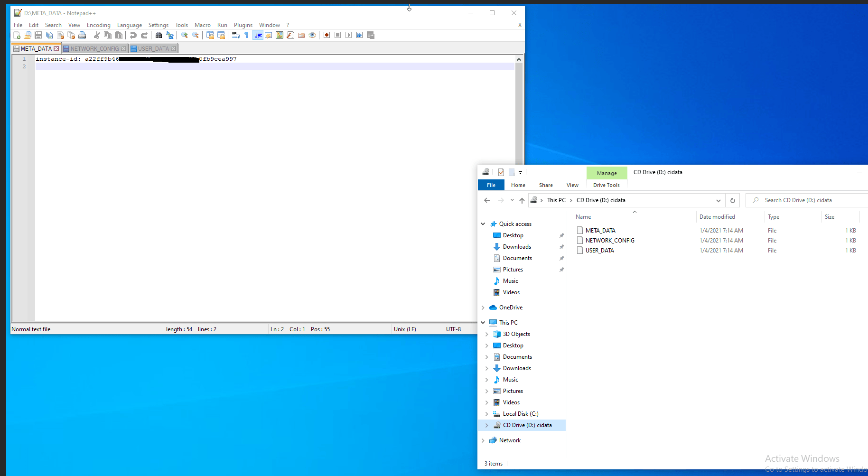
Task: Open the recent locations dropdown arrow
Action: pos(512,200)
